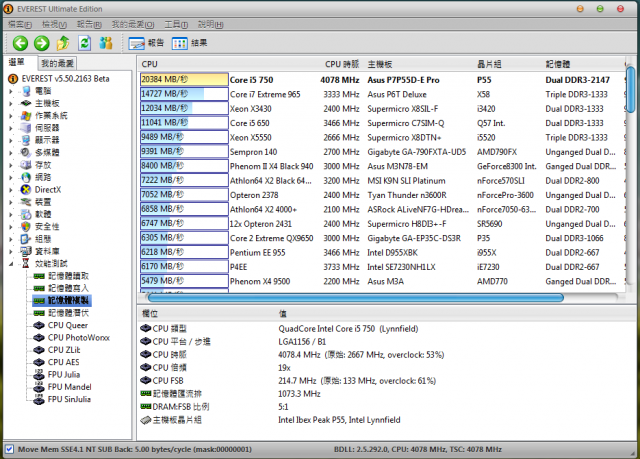Viewport: 640px width, 459px height.
Task: Expand the Software (軟體) tree node
Action: pyautogui.click(x=11, y=214)
